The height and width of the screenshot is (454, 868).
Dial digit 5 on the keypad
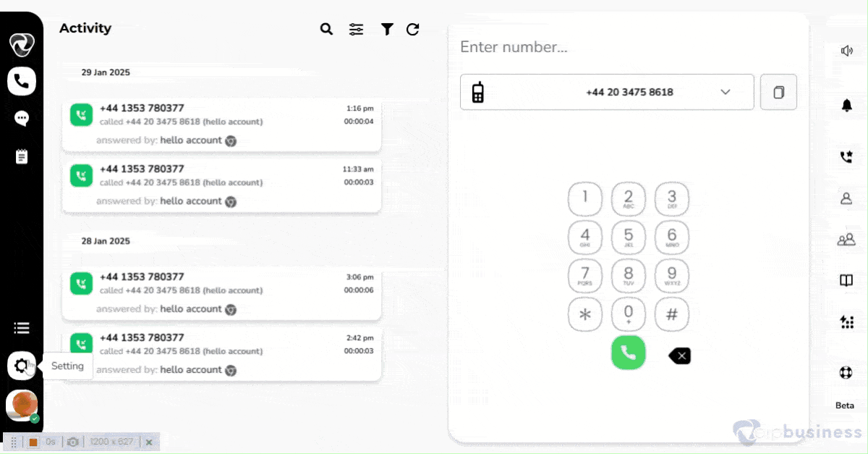pyautogui.click(x=629, y=237)
